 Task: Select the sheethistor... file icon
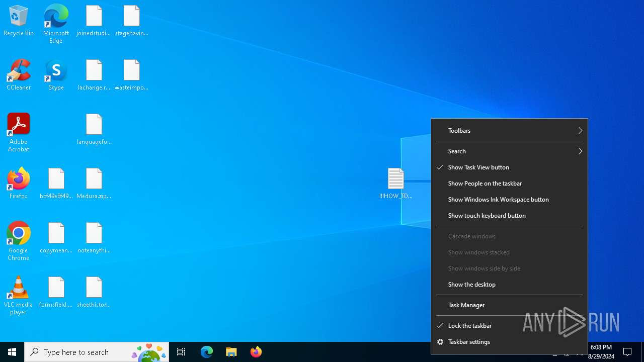[x=94, y=293]
